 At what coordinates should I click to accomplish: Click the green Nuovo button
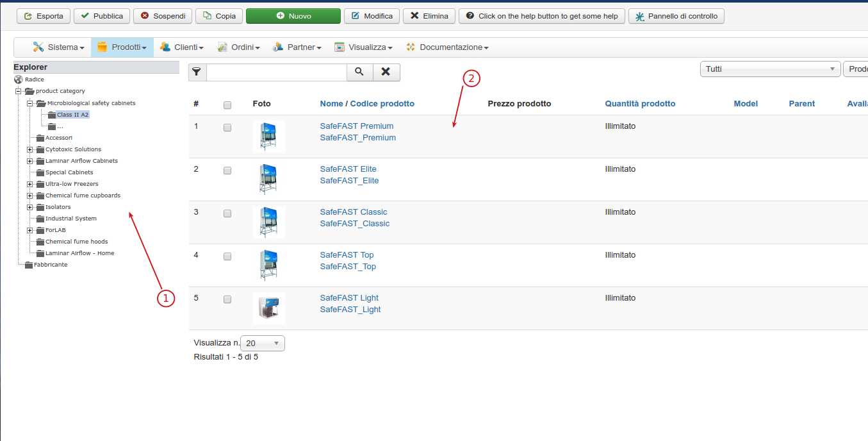293,16
